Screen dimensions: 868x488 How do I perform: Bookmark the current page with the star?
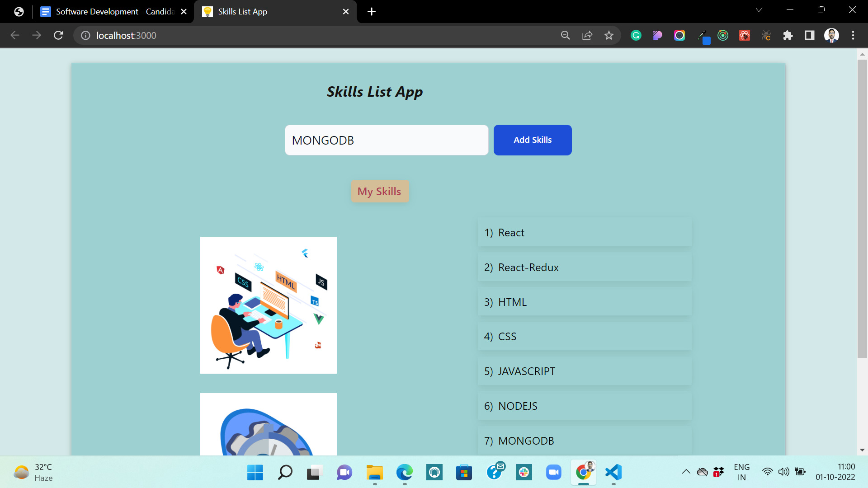point(609,35)
